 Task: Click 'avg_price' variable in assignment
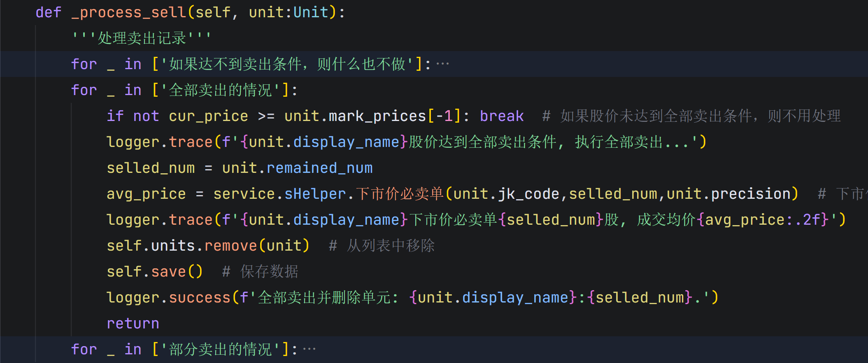[146, 194]
